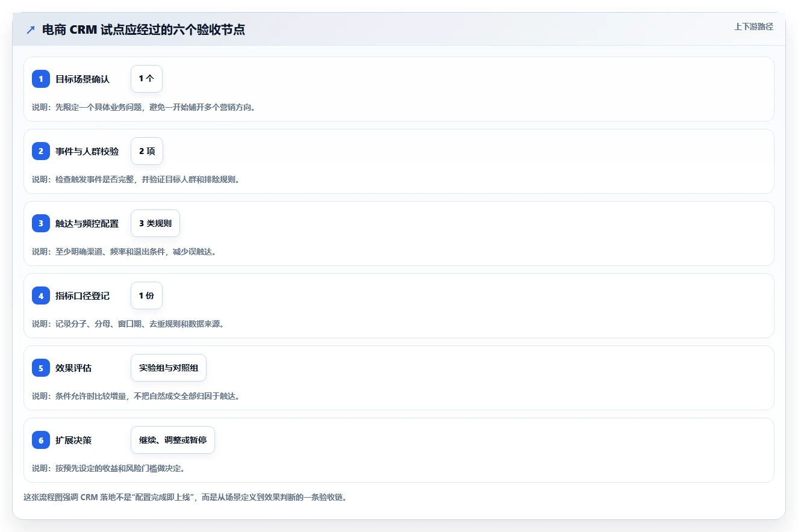
Task: Click step number badge 2
Action: click(x=41, y=151)
